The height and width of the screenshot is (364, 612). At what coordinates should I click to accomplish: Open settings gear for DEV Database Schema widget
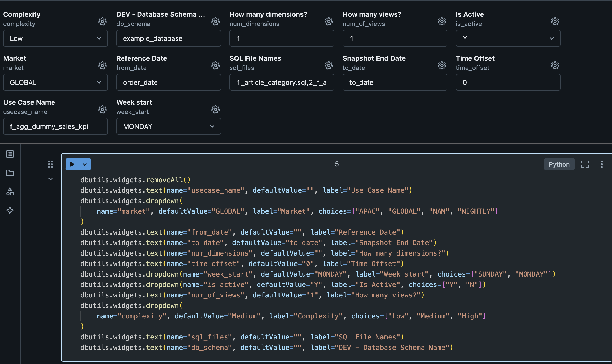(x=215, y=21)
